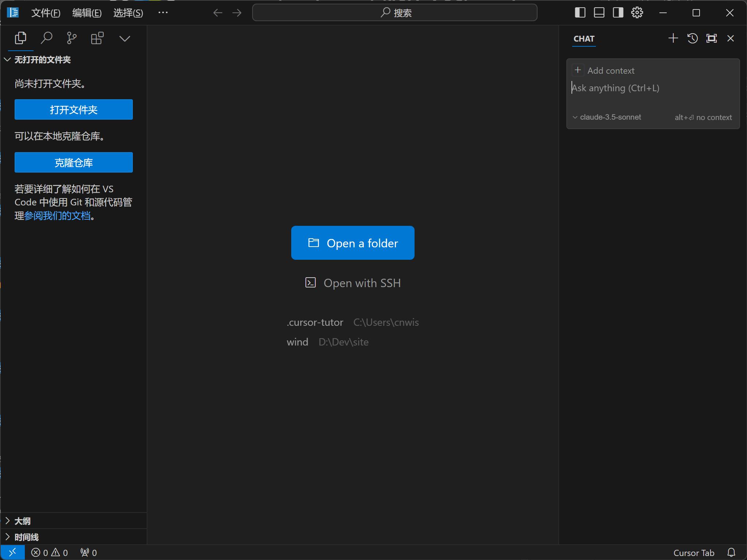Toggle the bottom panel layout
747x560 pixels.
pos(599,13)
